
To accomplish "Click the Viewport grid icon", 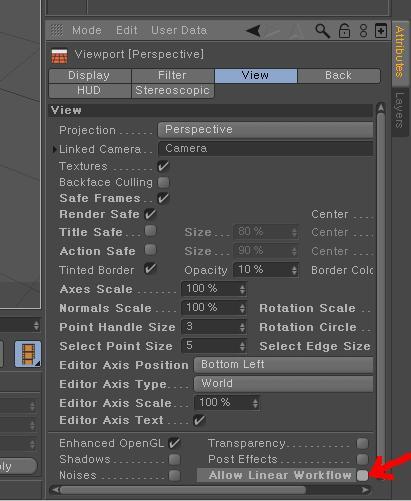I will (x=59, y=56).
